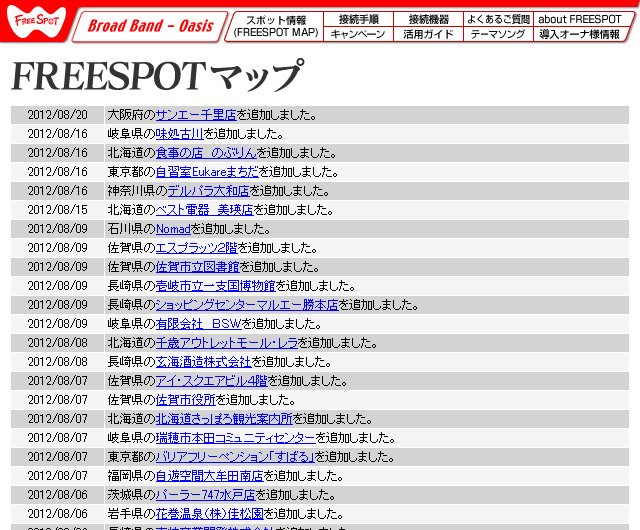Open the 佐賀市立図書館 link

[x=198, y=267]
